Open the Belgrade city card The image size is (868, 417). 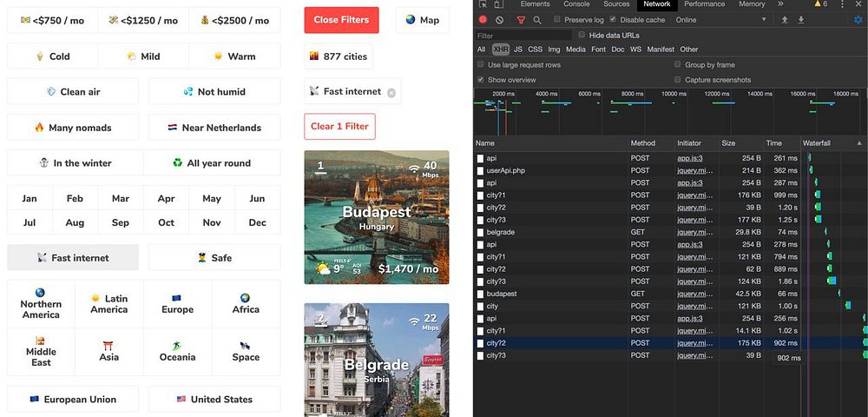(377, 360)
